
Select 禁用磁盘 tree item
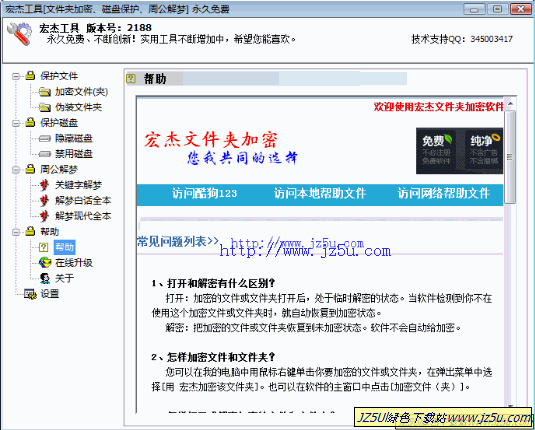coord(74,154)
